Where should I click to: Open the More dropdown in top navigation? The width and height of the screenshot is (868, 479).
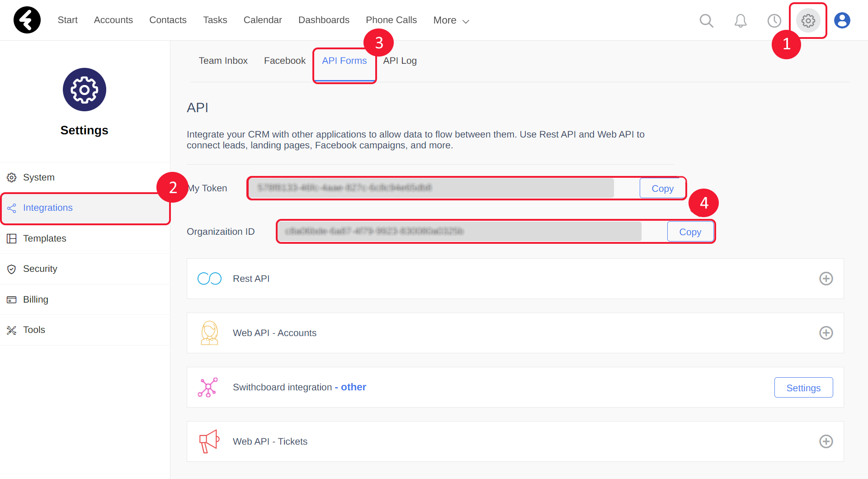coord(451,20)
